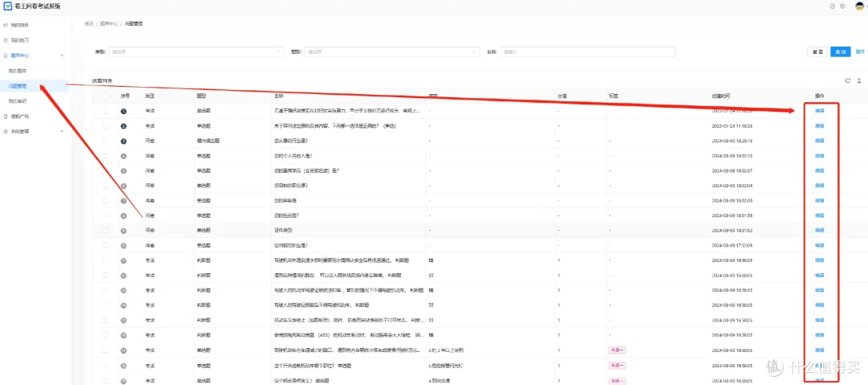The height and width of the screenshot is (385, 868).
Task: Select 问题管理 in the sidebar
Action: point(17,87)
